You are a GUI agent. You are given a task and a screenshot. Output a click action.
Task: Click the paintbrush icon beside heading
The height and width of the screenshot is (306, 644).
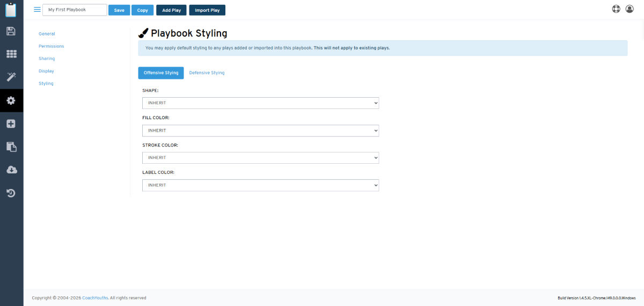pyautogui.click(x=143, y=33)
